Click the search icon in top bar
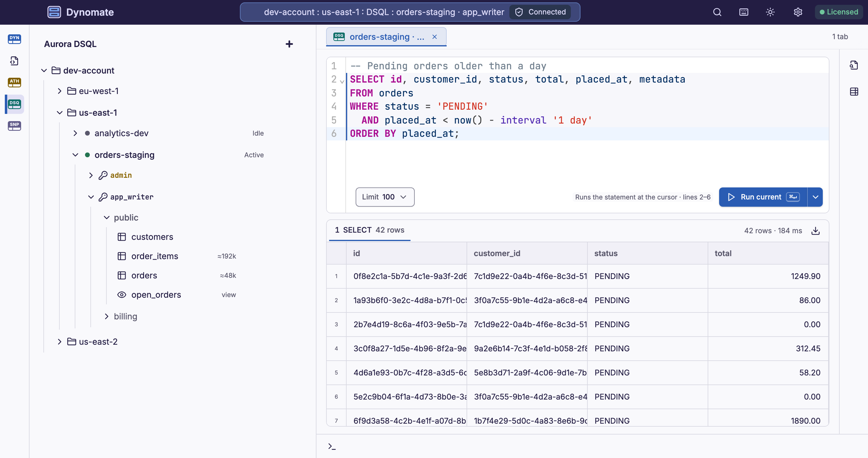 [717, 12]
